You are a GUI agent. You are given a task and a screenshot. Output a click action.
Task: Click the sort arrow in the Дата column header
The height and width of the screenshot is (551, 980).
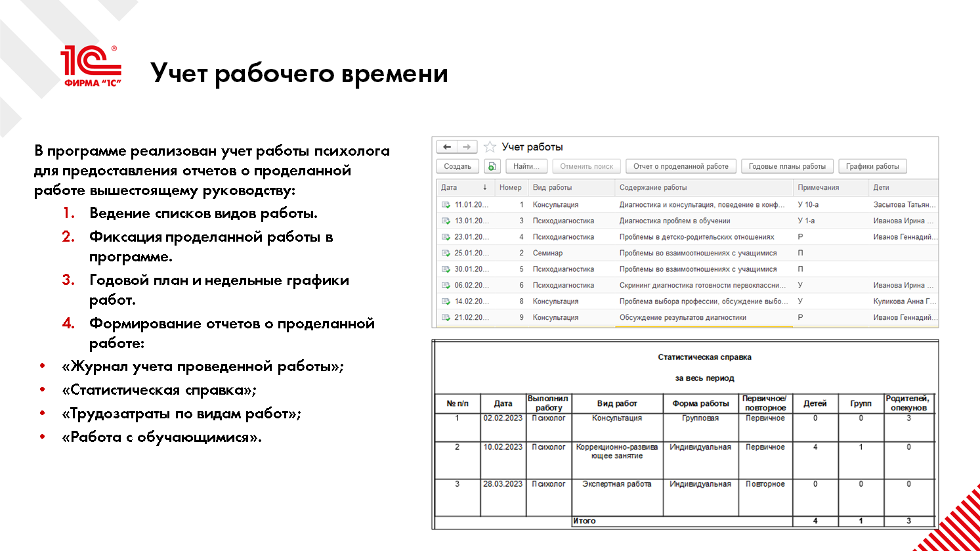pyautogui.click(x=485, y=187)
